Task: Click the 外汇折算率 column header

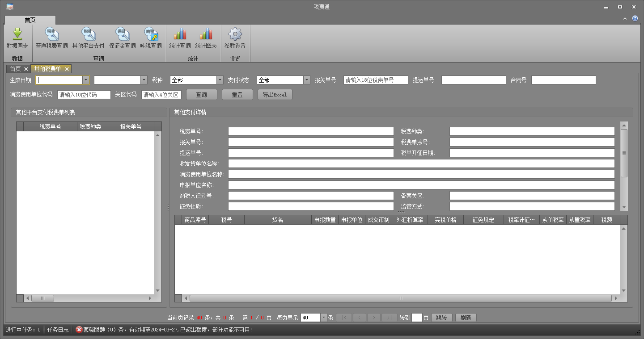Action: click(x=410, y=220)
